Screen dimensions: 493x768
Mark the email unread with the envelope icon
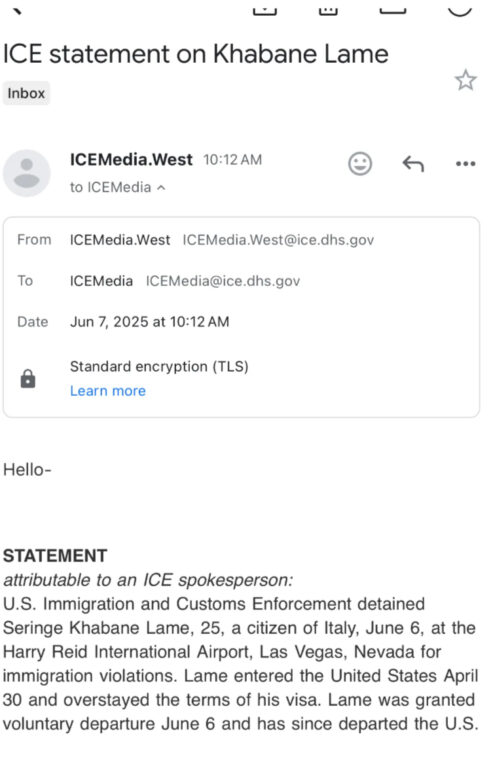coord(393,9)
